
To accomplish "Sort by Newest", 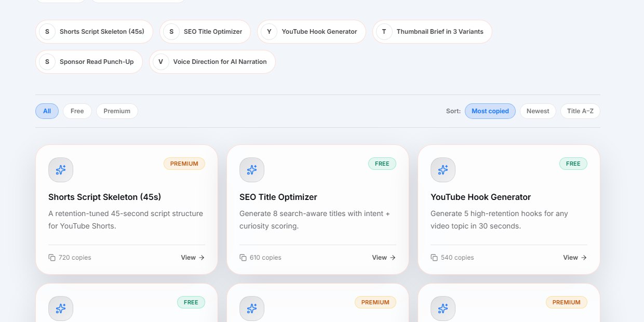I will (538, 111).
